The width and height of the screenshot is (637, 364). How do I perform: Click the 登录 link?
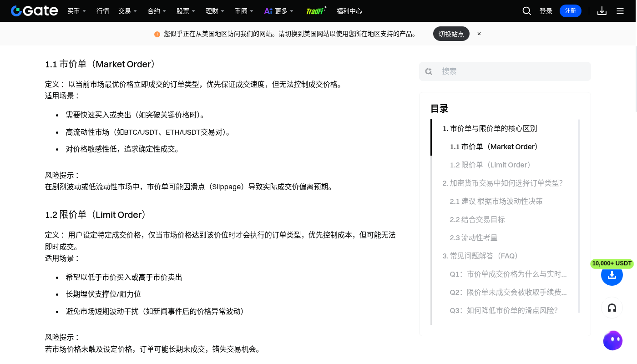coord(546,11)
